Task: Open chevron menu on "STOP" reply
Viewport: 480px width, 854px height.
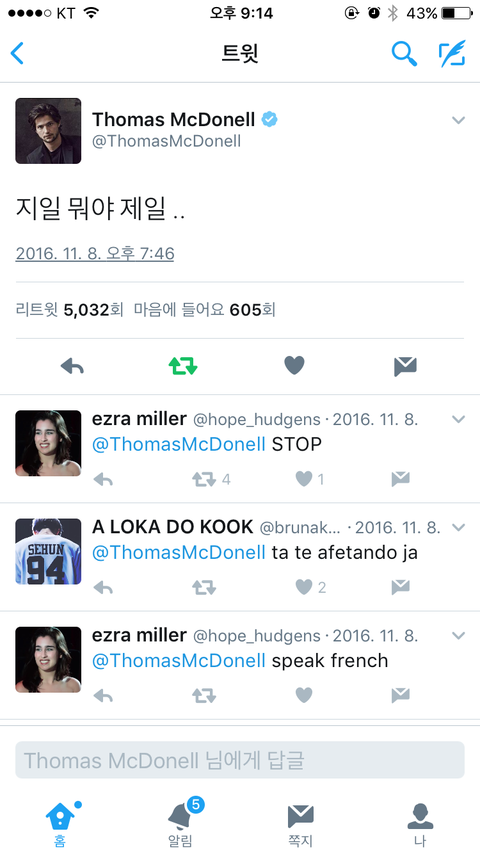Action: click(x=459, y=419)
